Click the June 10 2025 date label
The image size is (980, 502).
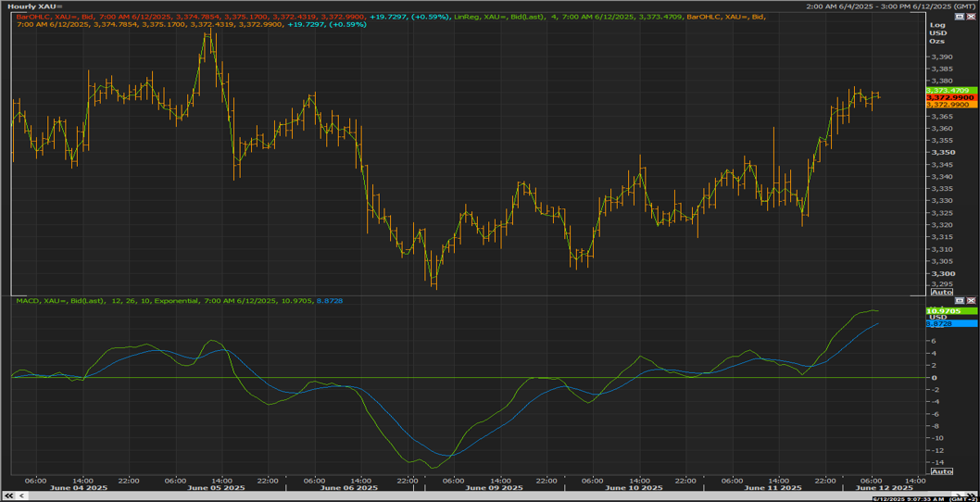coord(634,487)
